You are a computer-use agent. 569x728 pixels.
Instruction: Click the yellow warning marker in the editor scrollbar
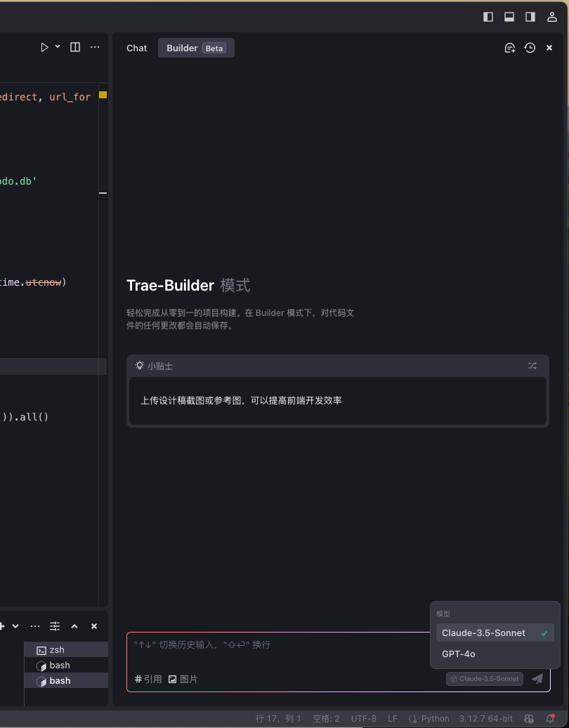point(103,95)
